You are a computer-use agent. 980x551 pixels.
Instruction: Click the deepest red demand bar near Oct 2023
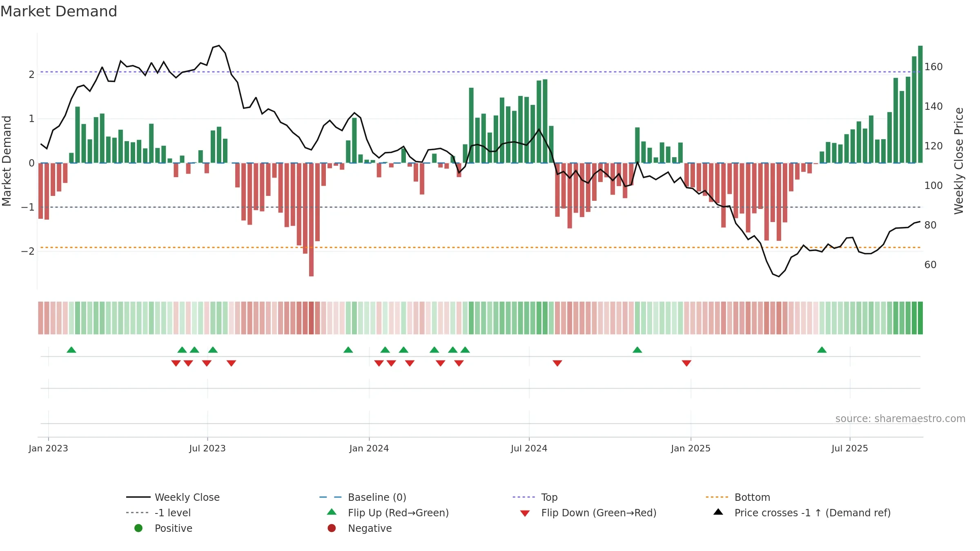click(311, 220)
